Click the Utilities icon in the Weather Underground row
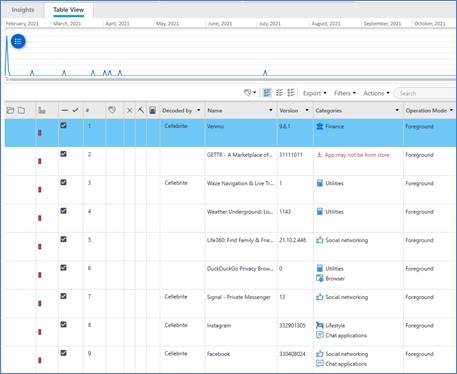 320,212
